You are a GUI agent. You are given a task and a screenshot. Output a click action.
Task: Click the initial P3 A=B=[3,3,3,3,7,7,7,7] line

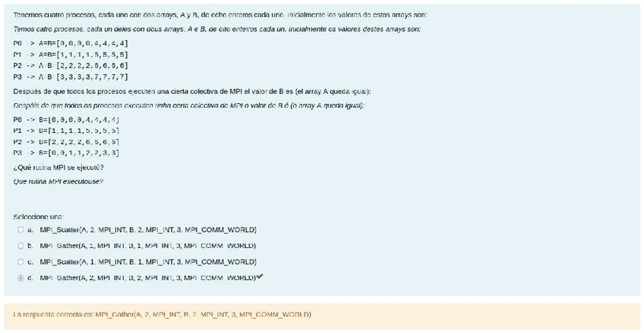coord(71,77)
